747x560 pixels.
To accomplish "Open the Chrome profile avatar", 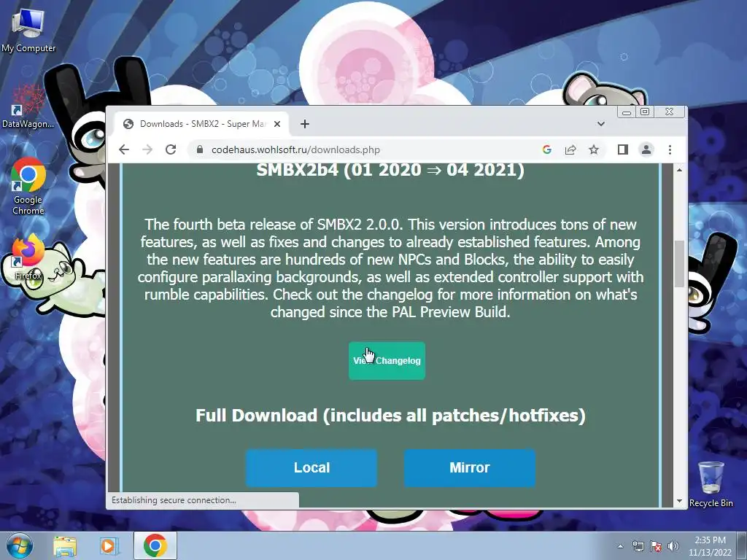I will pyautogui.click(x=646, y=149).
